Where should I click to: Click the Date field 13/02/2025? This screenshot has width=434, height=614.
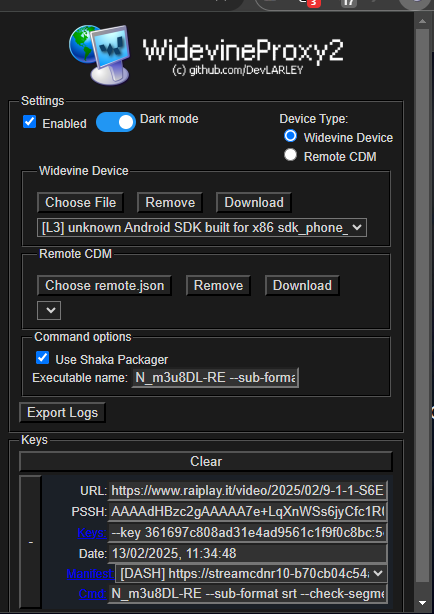coord(248,553)
